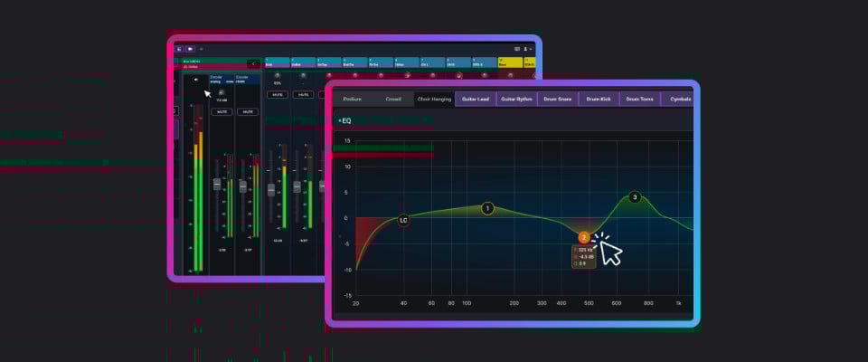Open the Guitar Lead tab
This screenshot has width=868, height=362.
476,100
